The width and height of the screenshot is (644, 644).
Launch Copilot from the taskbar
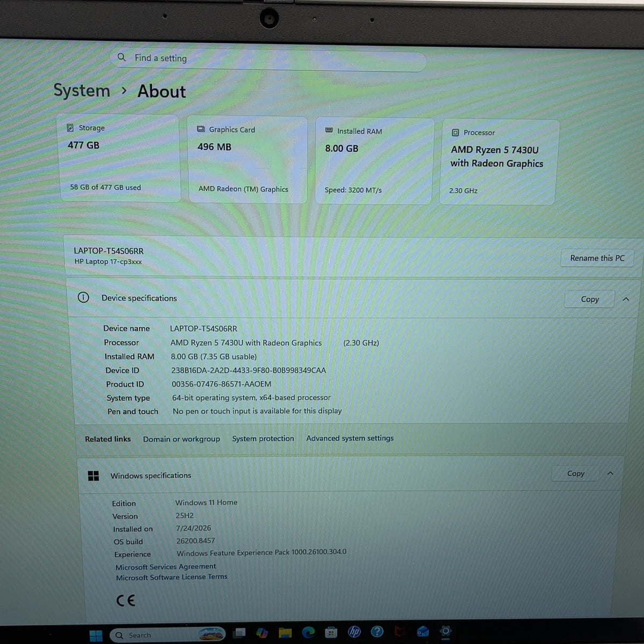(x=262, y=633)
